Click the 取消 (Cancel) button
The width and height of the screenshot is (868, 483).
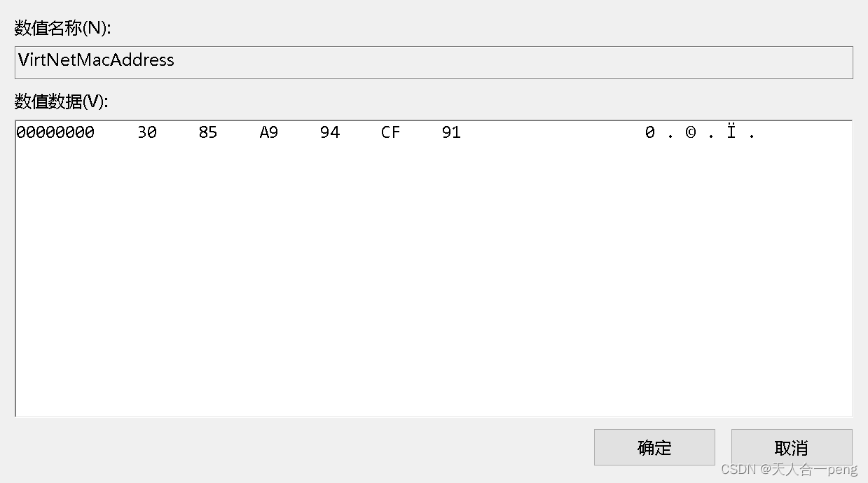click(792, 447)
